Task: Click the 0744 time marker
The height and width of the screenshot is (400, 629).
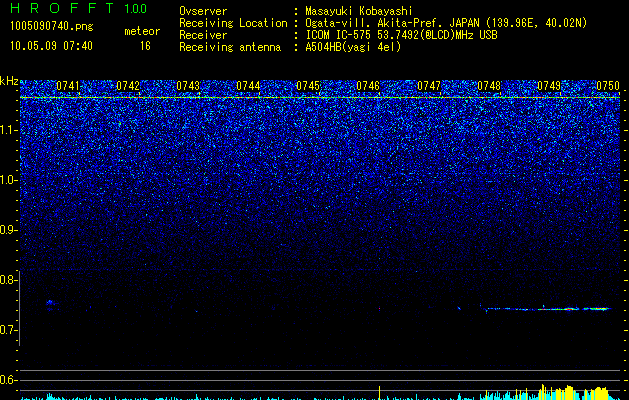Action: [248, 86]
